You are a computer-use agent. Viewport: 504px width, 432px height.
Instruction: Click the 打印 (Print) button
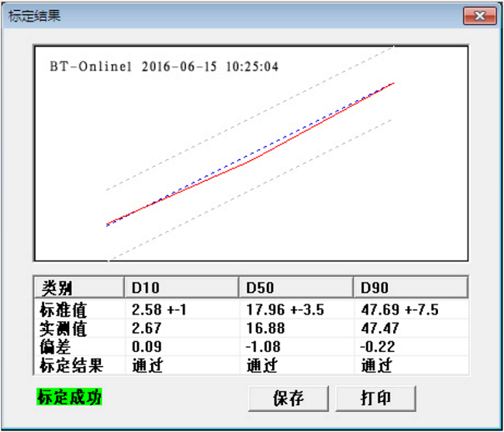[376, 399]
